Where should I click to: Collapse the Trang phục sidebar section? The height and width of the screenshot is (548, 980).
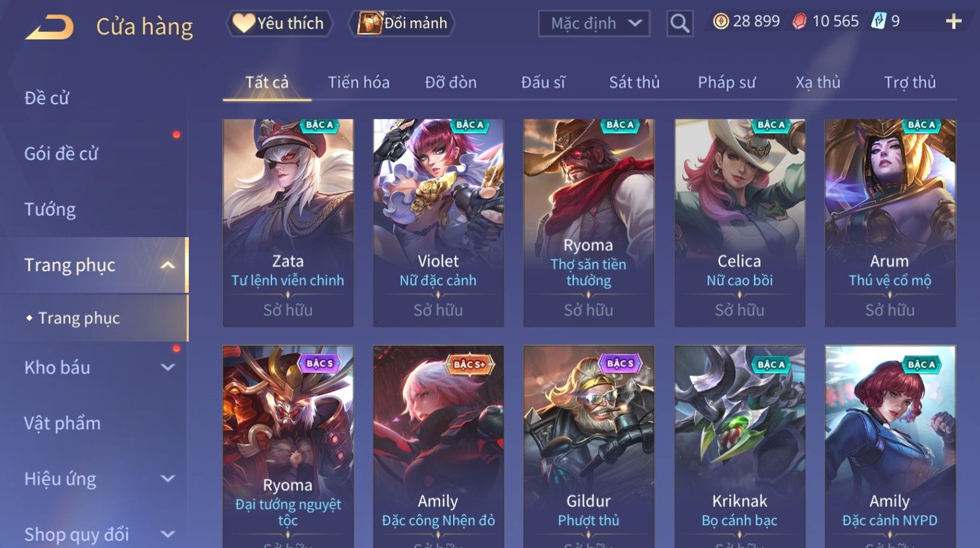[x=168, y=265]
